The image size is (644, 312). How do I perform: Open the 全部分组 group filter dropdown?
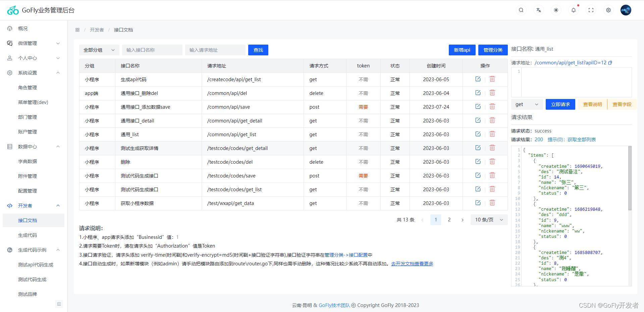99,50
